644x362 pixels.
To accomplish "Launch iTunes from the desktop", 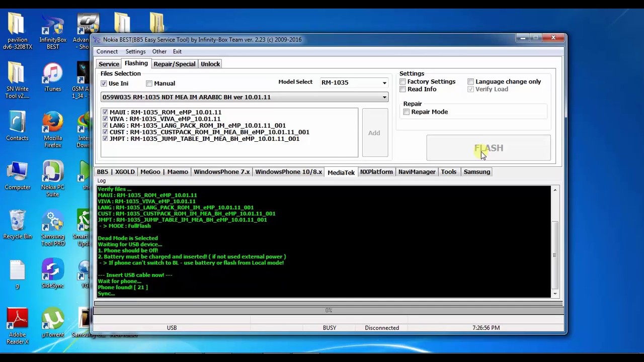I will (52, 78).
